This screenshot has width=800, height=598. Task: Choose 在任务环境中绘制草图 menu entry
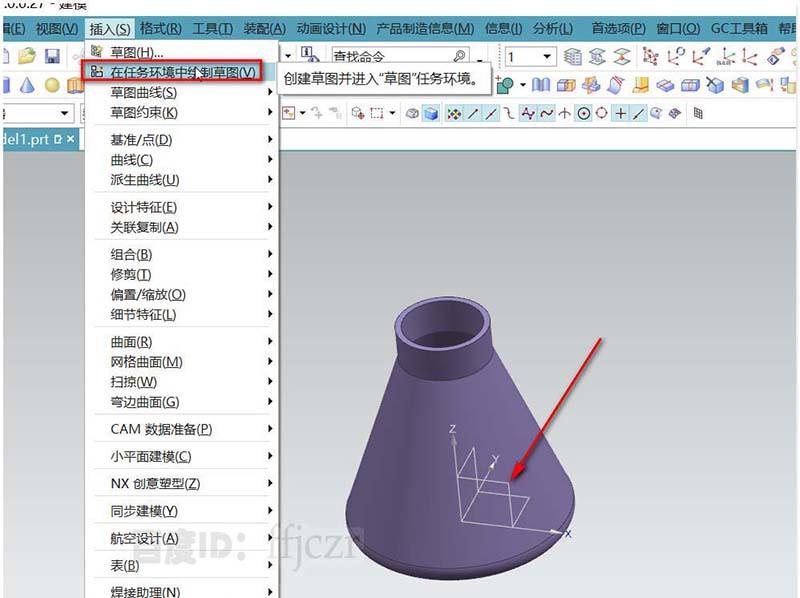(180, 73)
